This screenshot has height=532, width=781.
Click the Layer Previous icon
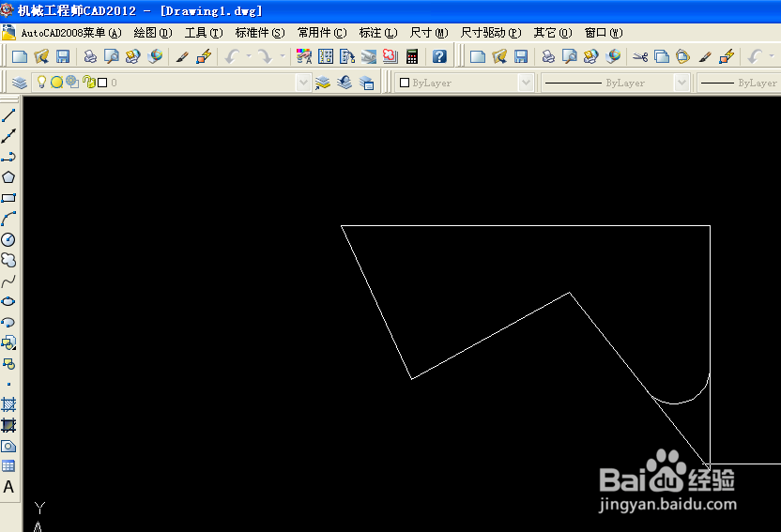point(345,83)
